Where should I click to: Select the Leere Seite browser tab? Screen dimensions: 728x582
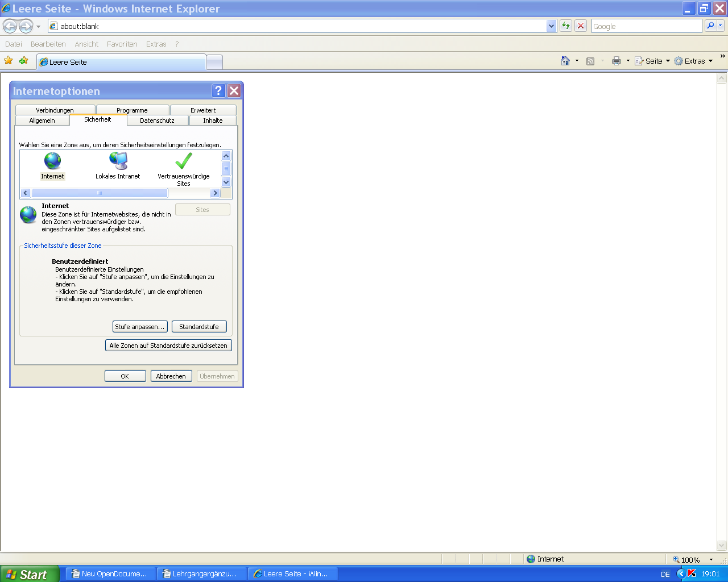click(121, 62)
